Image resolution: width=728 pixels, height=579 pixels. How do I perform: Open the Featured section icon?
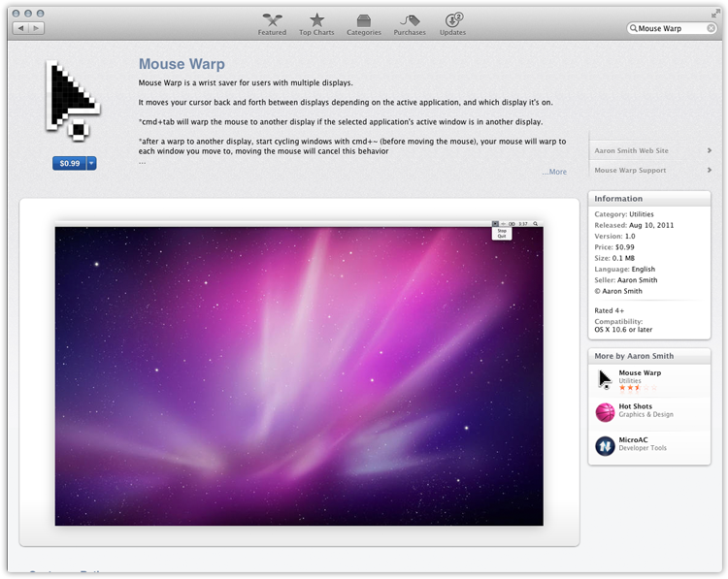coord(272,20)
